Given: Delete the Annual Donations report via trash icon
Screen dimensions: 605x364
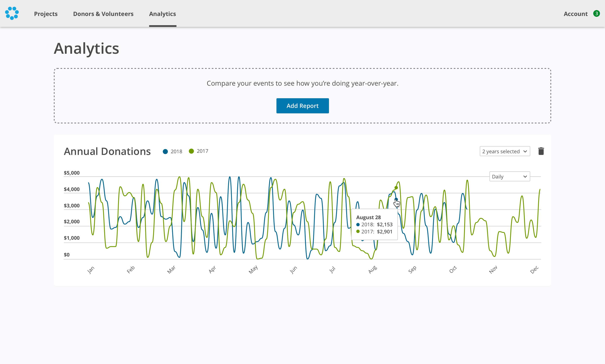Looking at the screenshot, I should [541, 151].
